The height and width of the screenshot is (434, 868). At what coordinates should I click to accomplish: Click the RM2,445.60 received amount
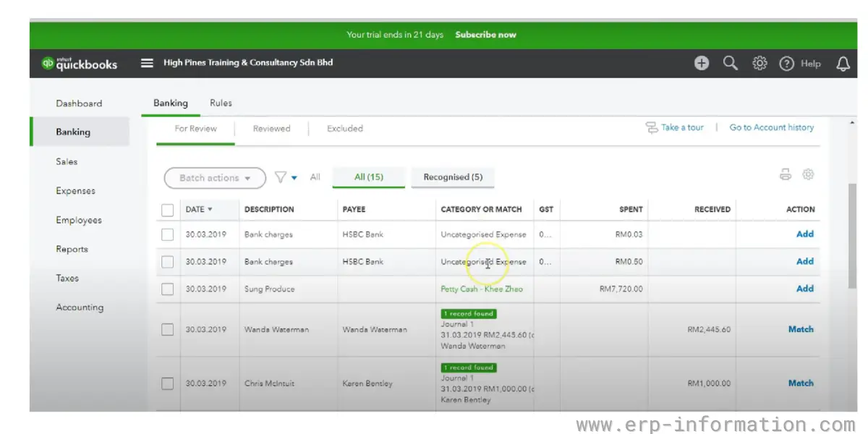coord(709,329)
